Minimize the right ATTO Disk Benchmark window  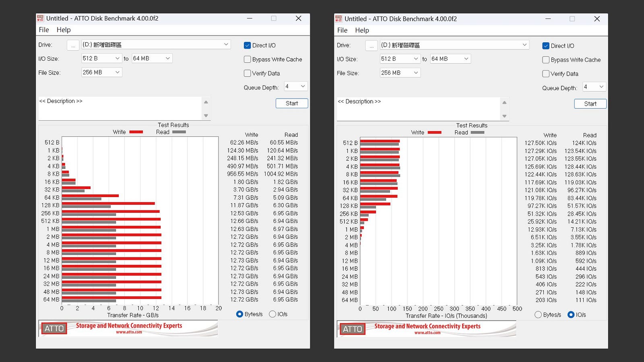(x=548, y=19)
